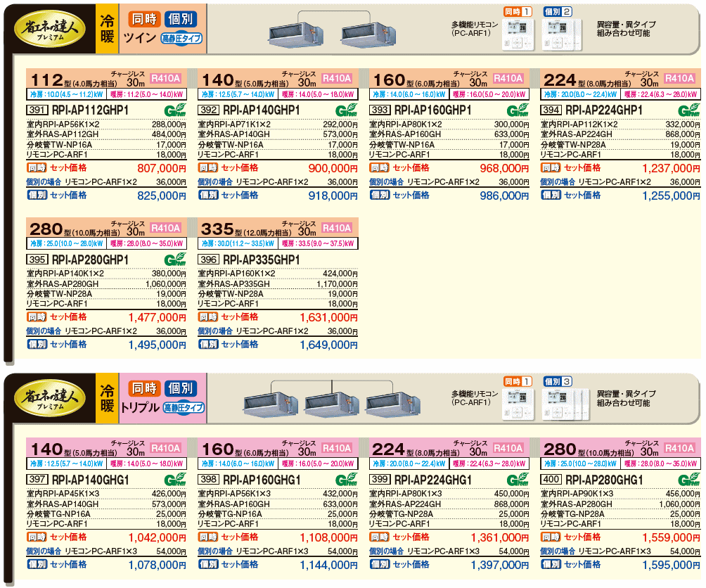Click the 900,000円 set price
The image size is (706, 588).
pos(333,168)
